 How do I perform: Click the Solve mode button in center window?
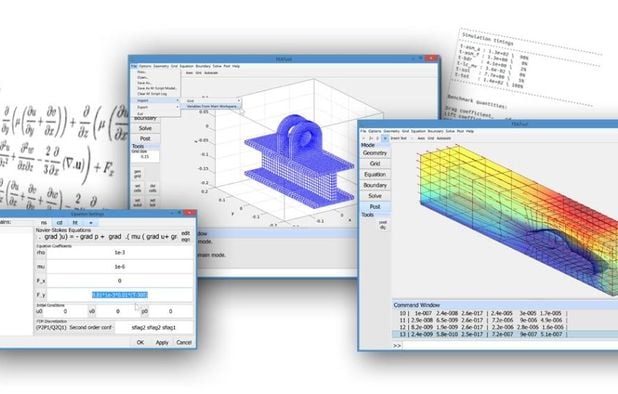145,128
